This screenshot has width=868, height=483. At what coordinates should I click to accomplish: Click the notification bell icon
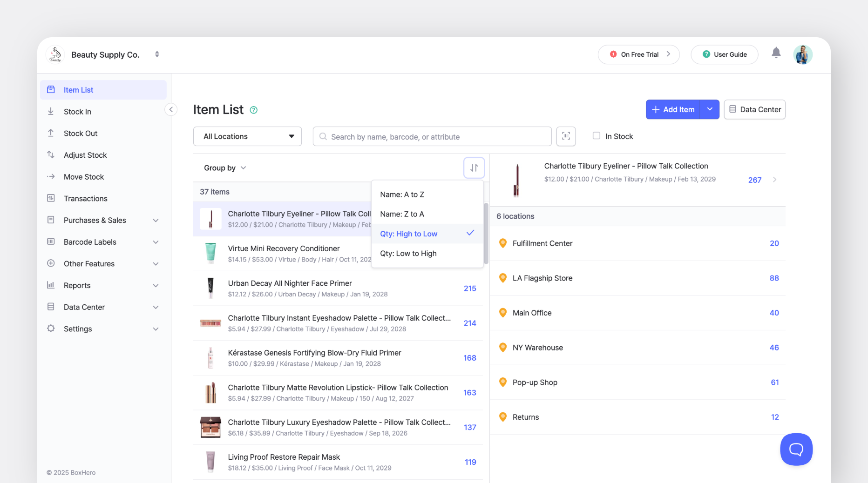776,53
